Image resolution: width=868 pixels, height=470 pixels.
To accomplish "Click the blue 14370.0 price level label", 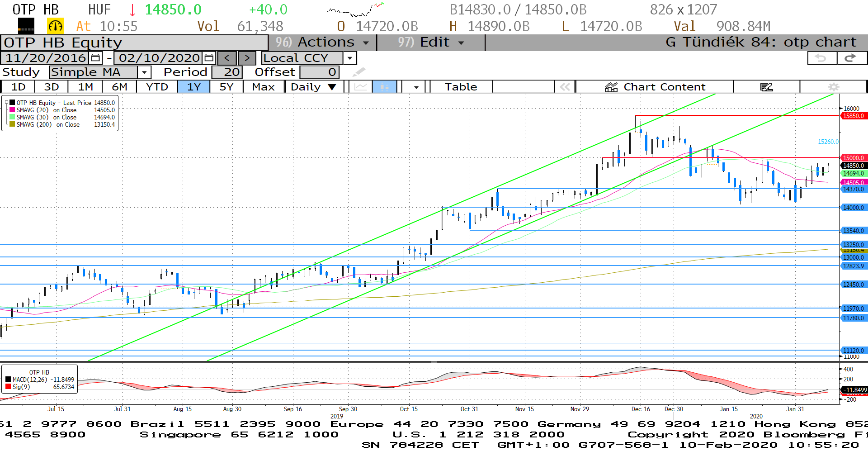I will pos(854,189).
